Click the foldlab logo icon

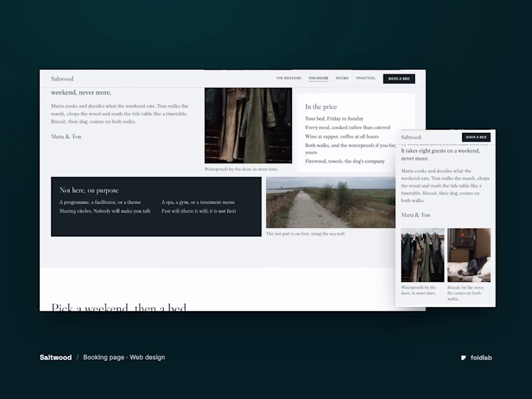click(x=464, y=358)
